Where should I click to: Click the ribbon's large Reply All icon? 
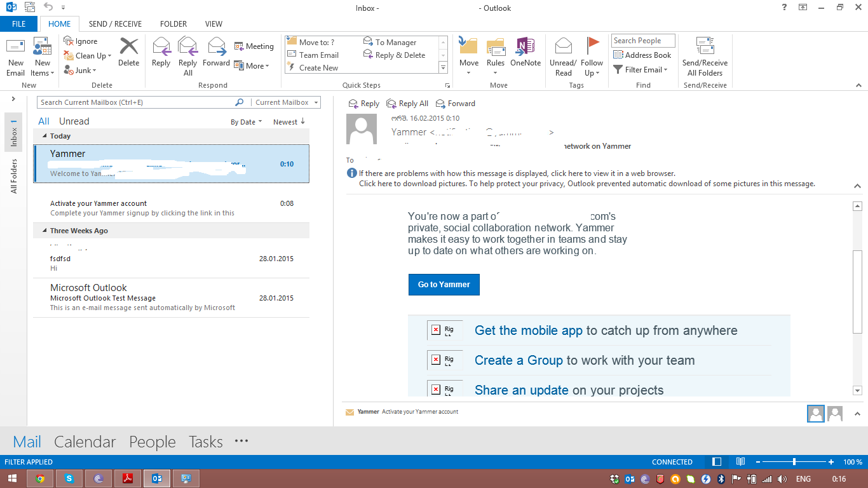[x=188, y=57]
